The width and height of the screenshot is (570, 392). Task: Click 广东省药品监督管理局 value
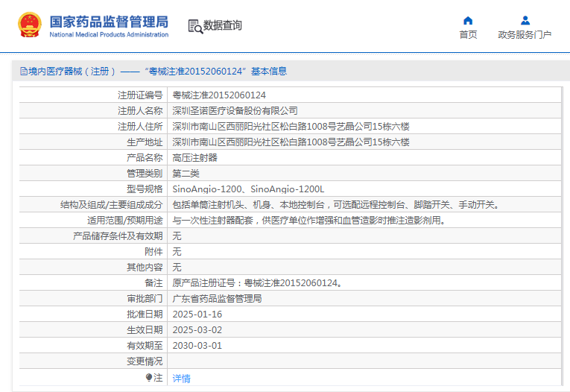click(x=217, y=299)
